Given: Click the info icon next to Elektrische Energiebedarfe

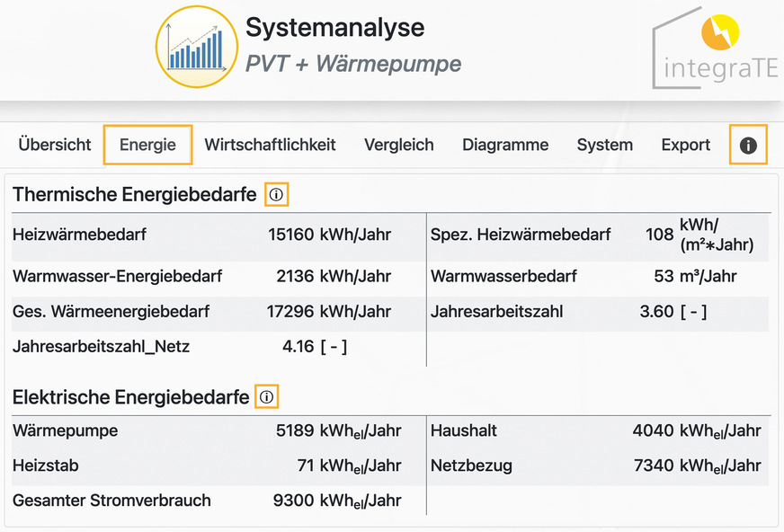Looking at the screenshot, I should point(268,395).
